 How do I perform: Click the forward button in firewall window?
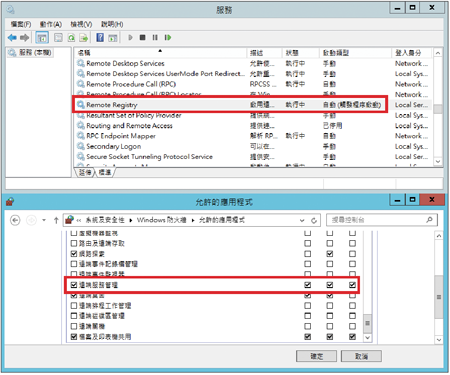click(31, 220)
